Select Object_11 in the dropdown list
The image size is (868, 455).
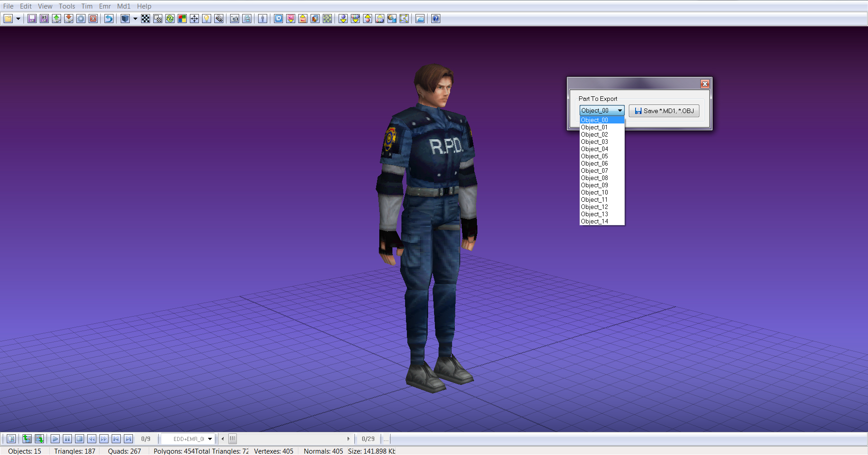602,199
